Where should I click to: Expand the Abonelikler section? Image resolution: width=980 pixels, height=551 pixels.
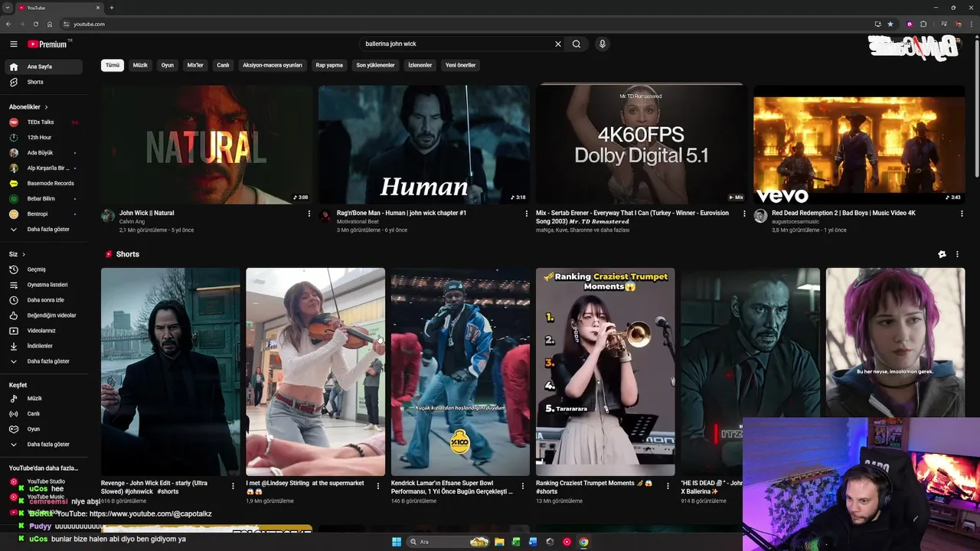point(28,107)
